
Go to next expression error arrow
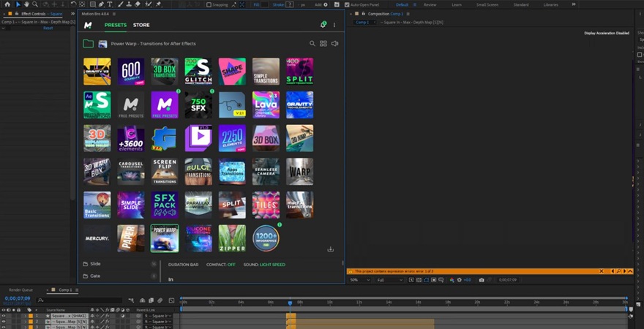point(625,271)
